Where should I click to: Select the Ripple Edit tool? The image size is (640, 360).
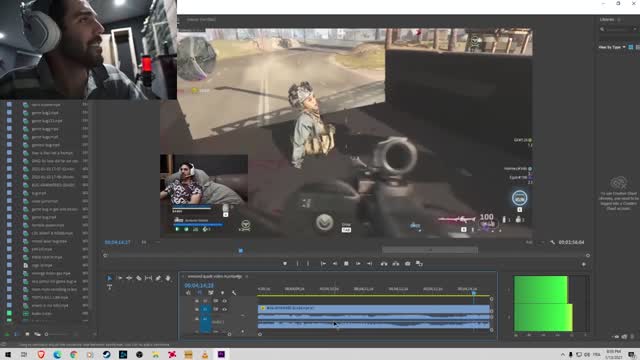tap(129, 278)
